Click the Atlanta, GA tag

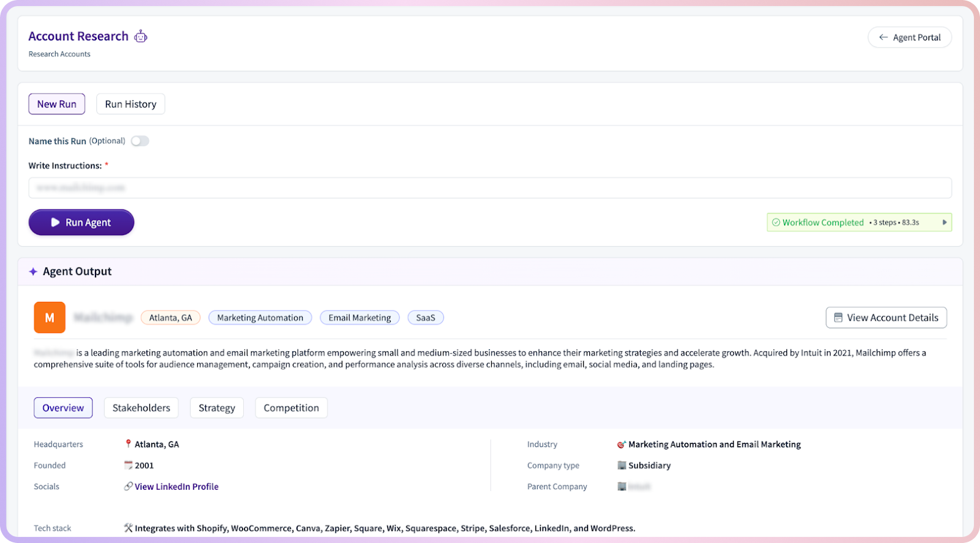(x=170, y=318)
